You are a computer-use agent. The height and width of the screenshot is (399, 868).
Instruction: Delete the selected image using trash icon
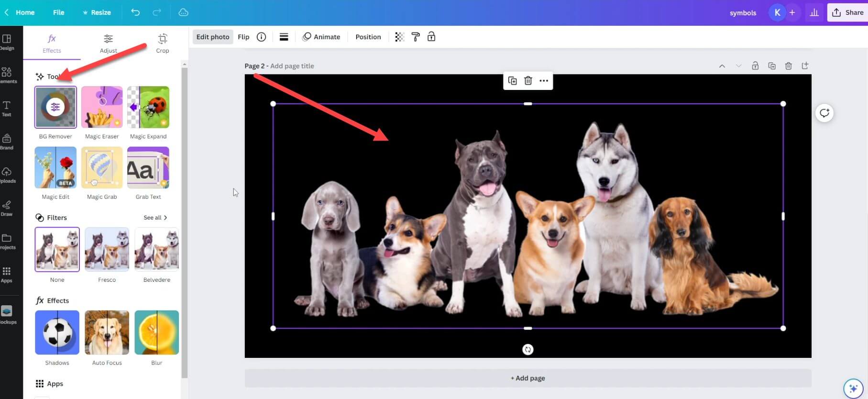[x=528, y=81]
